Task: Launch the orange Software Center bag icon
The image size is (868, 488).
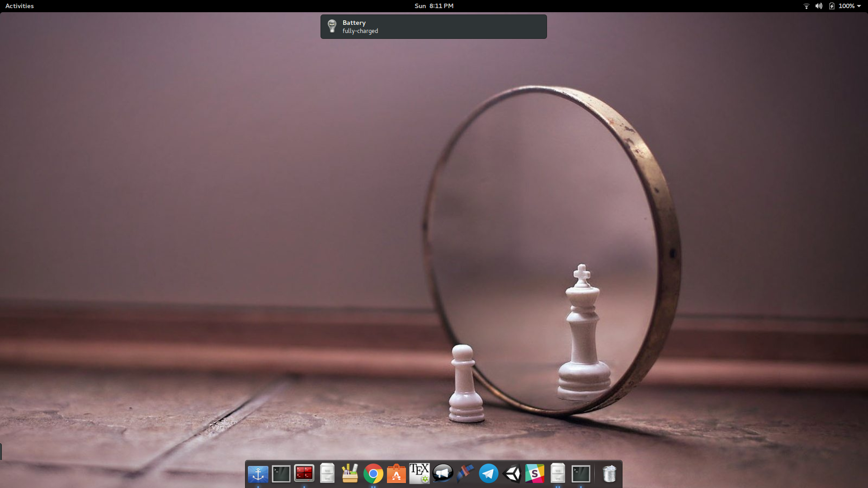Action: pos(396,474)
